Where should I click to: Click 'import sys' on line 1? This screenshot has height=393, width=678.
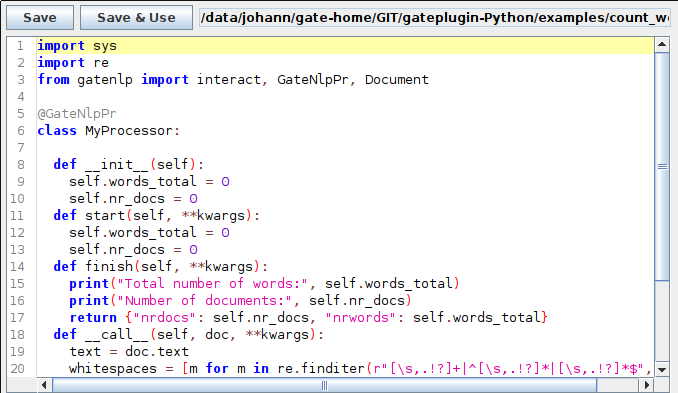click(77, 45)
